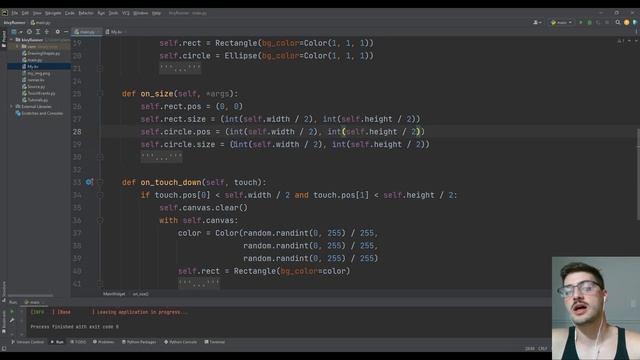
Task: Open the Window menu
Action: pos(140,13)
